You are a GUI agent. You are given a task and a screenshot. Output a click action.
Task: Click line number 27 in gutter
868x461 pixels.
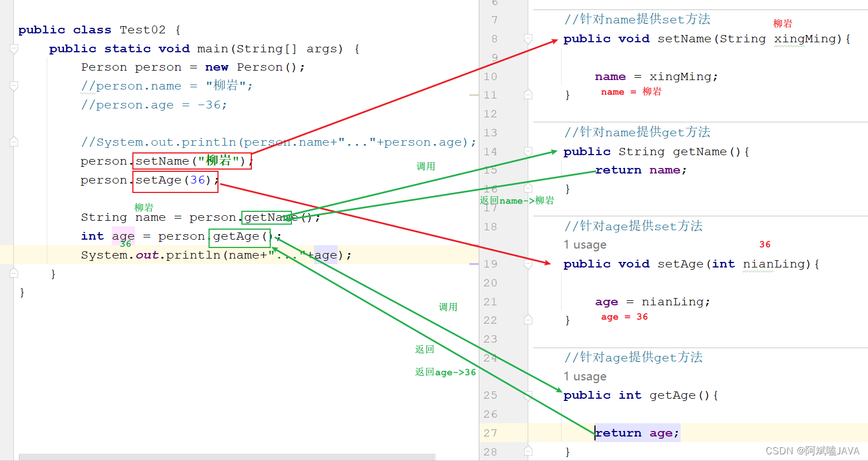pos(490,433)
